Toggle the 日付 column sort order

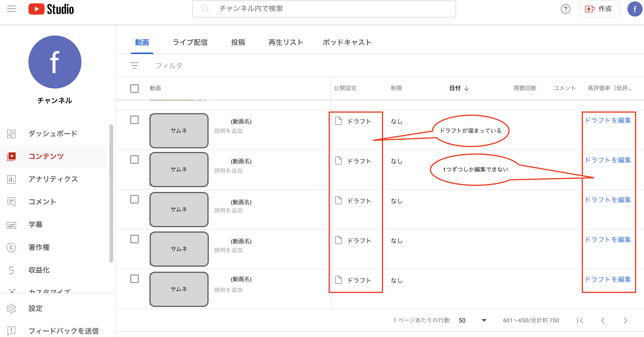(458, 88)
